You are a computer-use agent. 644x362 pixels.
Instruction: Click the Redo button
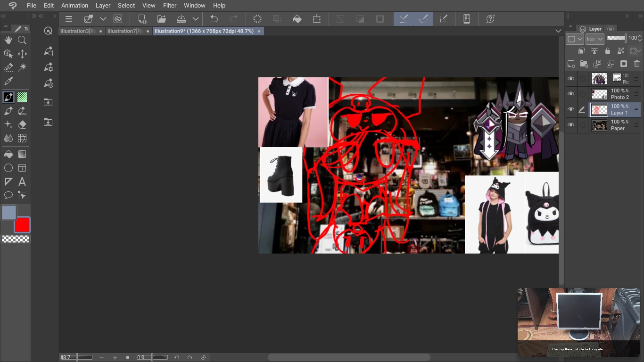click(x=234, y=19)
